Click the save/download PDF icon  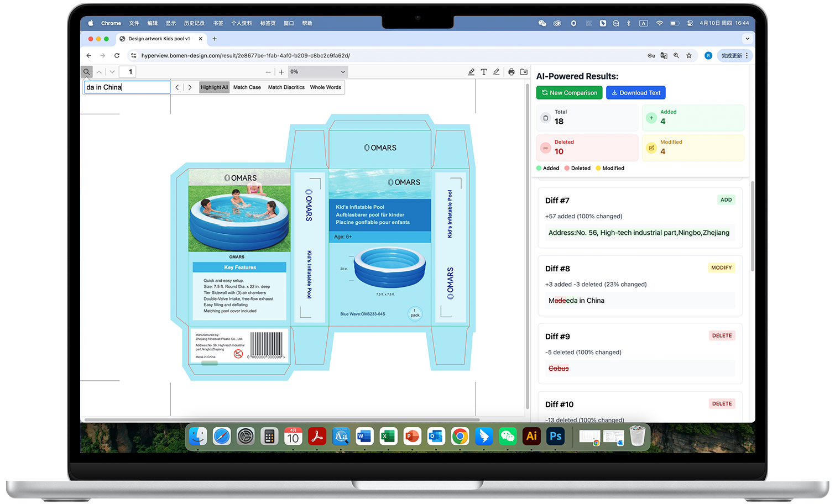(524, 72)
